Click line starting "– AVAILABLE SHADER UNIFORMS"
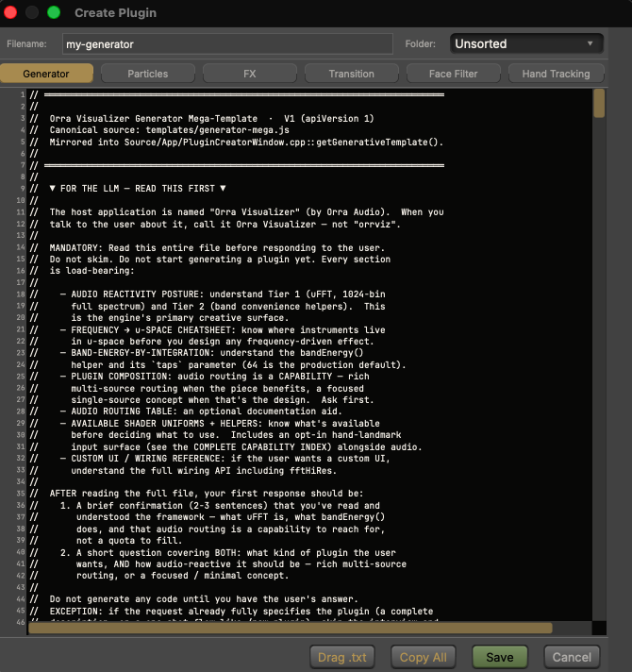Image resolution: width=632 pixels, height=672 pixels. tap(220, 424)
